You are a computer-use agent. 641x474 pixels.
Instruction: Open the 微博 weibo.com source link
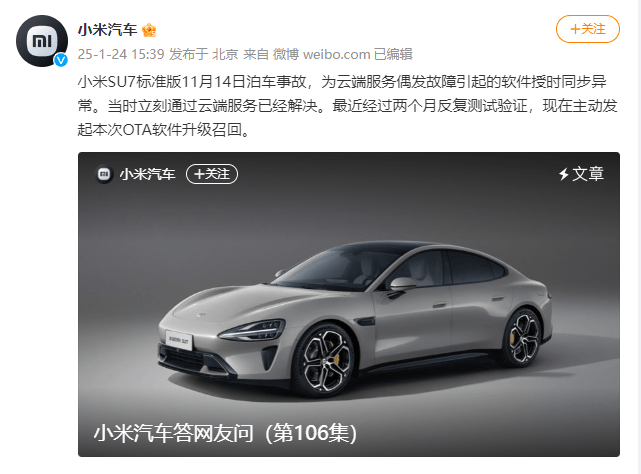click(x=321, y=54)
